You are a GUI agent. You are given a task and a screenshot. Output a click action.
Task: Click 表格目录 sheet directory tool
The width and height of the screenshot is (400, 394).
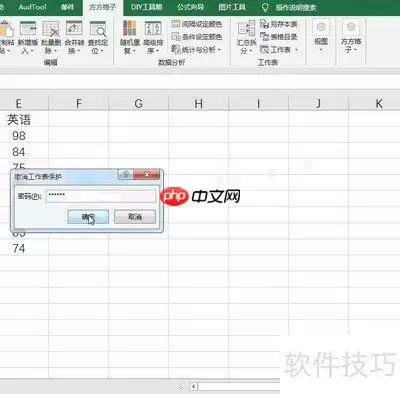point(278,37)
